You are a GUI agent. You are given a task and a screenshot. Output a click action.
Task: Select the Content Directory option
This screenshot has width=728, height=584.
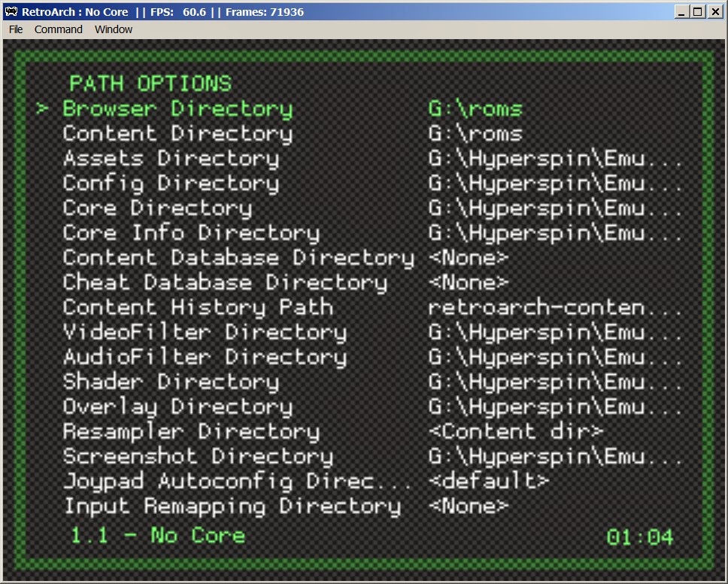coord(177,134)
